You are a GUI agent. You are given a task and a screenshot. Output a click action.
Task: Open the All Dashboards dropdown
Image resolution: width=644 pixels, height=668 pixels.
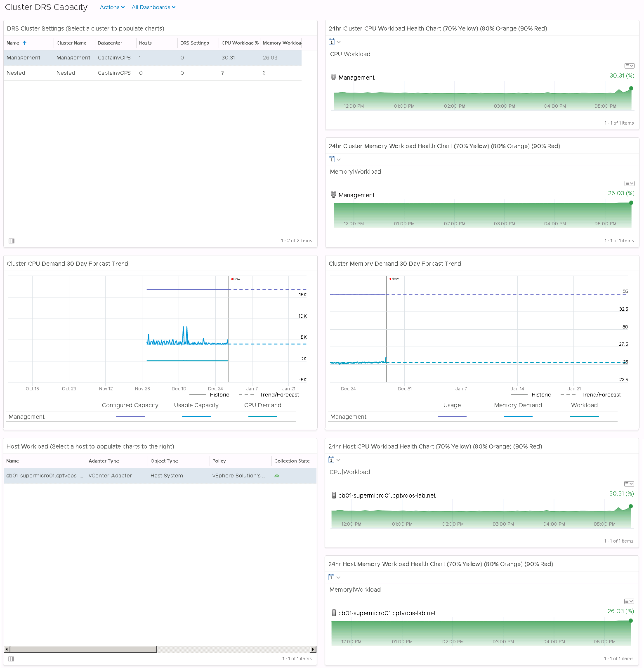pos(153,7)
